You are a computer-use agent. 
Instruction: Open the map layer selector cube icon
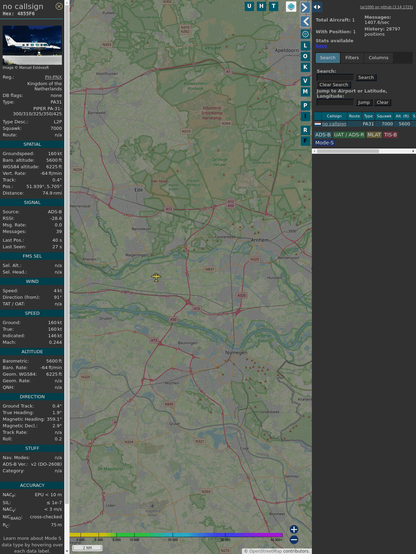[291, 6]
